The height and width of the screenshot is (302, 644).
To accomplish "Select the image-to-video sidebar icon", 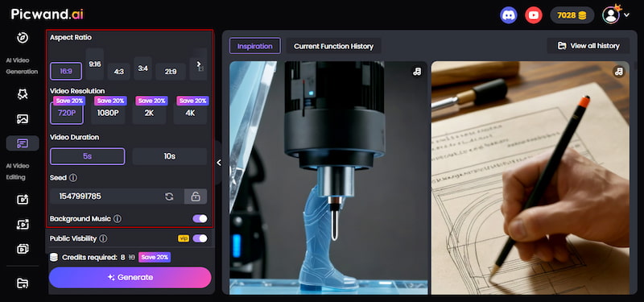I will 23,119.
